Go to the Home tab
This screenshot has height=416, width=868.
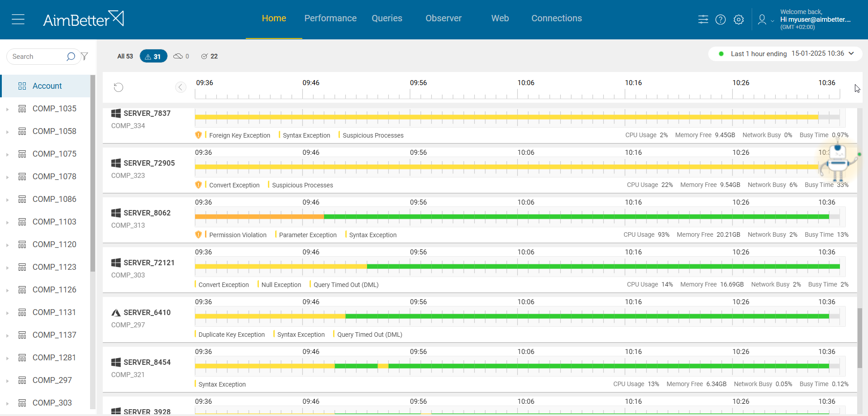(x=274, y=18)
